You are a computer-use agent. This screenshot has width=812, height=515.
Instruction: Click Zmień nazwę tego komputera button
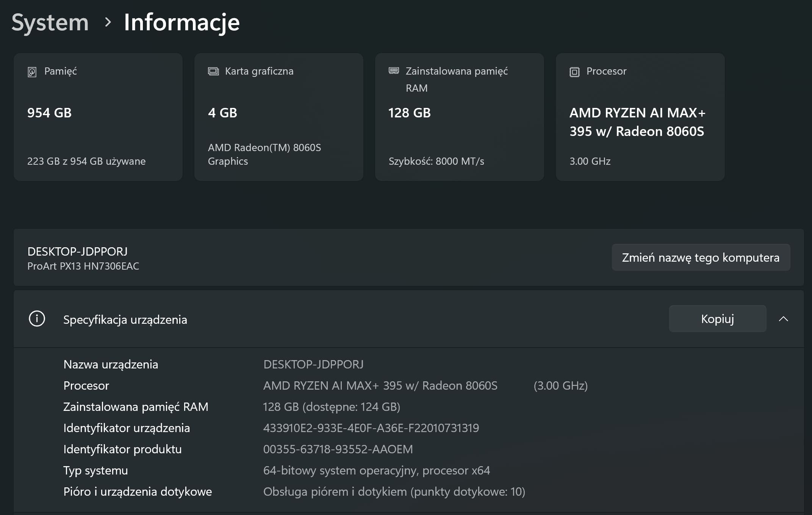701,257
